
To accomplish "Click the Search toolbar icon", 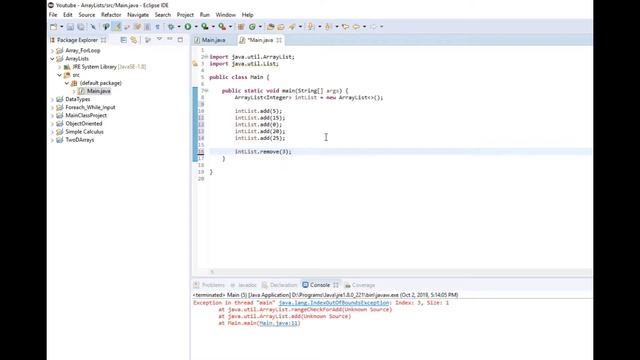I will click(x=292, y=27).
